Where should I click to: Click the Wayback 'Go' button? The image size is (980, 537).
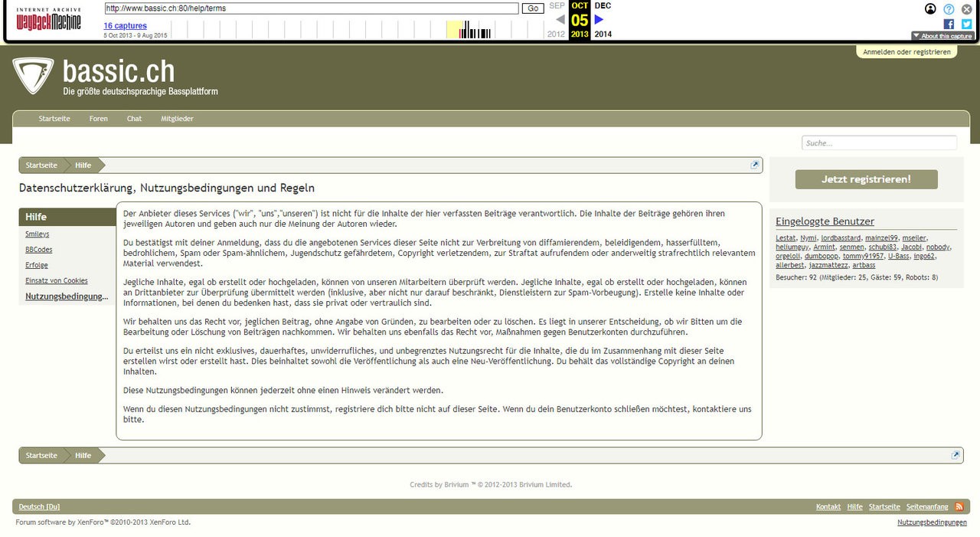[x=533, y=8]
